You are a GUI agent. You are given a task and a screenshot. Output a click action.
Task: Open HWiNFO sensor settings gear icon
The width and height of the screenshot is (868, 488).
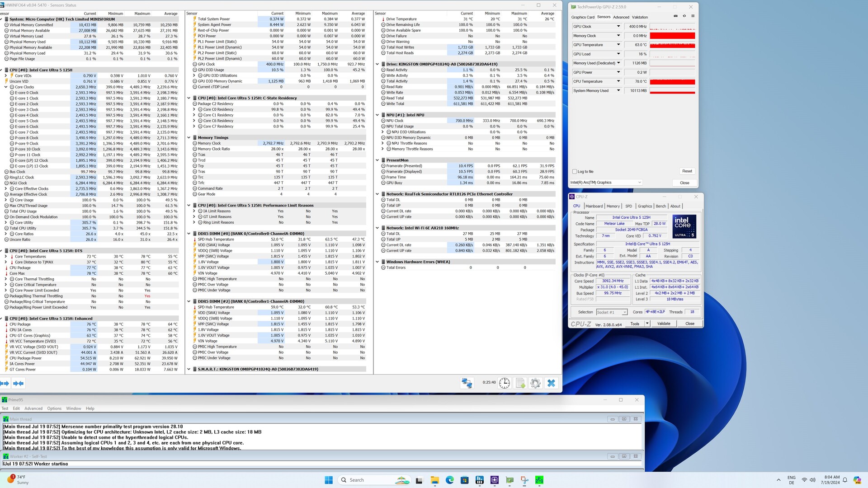pos(536,383)
